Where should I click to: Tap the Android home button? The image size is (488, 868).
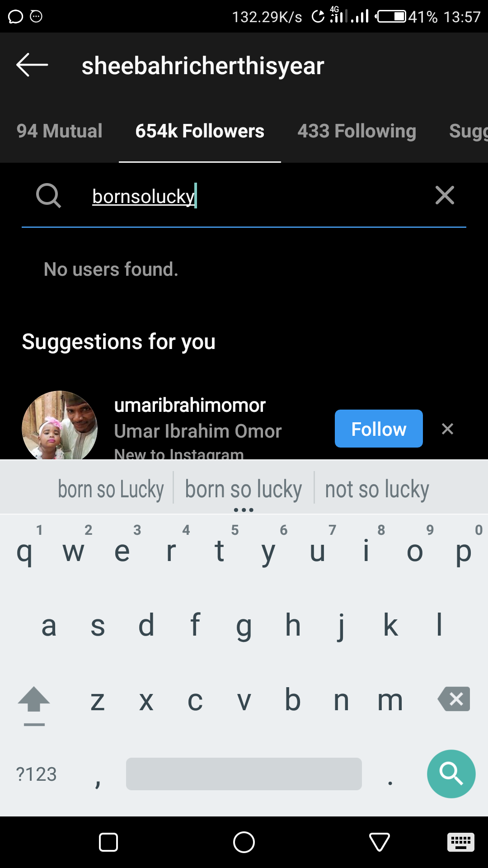[244, 842]
